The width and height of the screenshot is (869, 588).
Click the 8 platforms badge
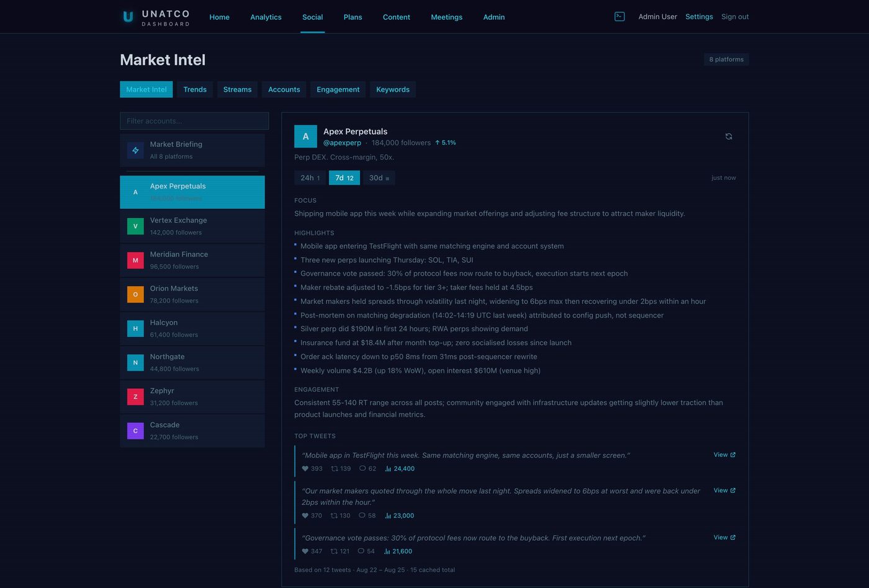tap(726, 60)
